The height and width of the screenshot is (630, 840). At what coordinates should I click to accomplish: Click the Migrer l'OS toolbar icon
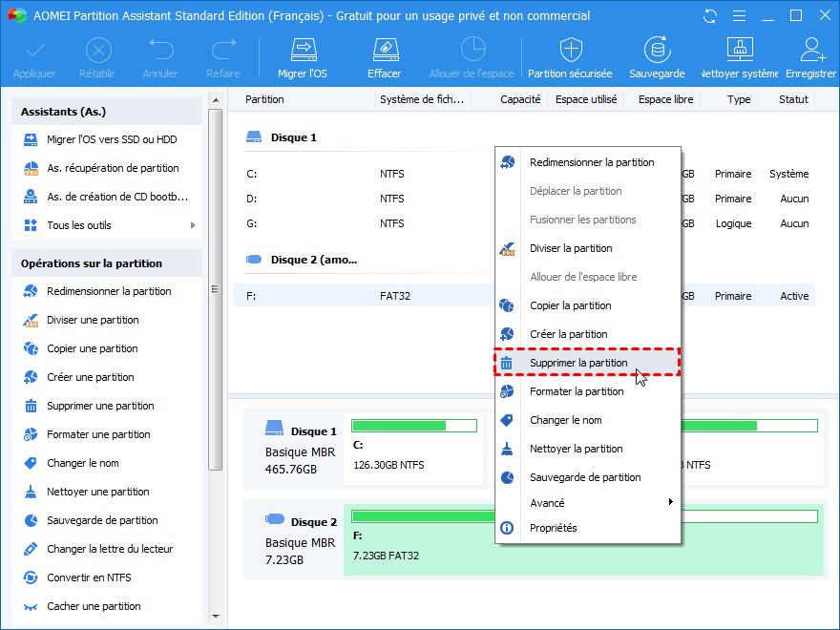pyautogui.click(x=303, y=57)
